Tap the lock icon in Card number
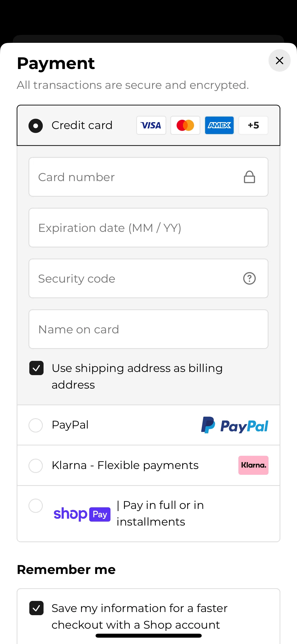Viewport: 297px width, 644px height. pos(249,177)
